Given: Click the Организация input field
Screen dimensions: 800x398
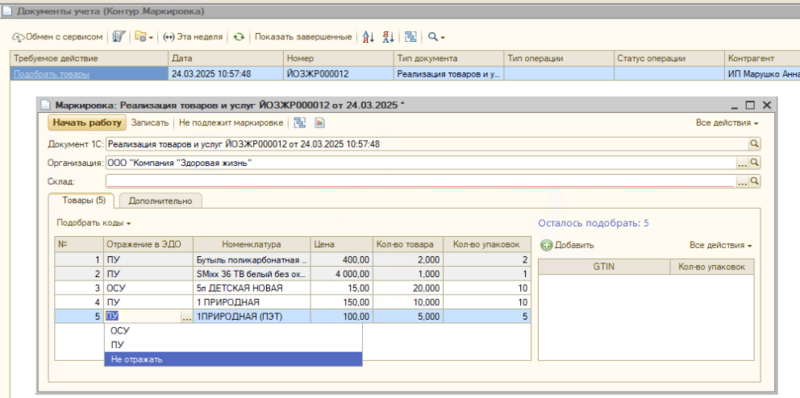Looking at the screenshot, I should click(x=420, y=163).
